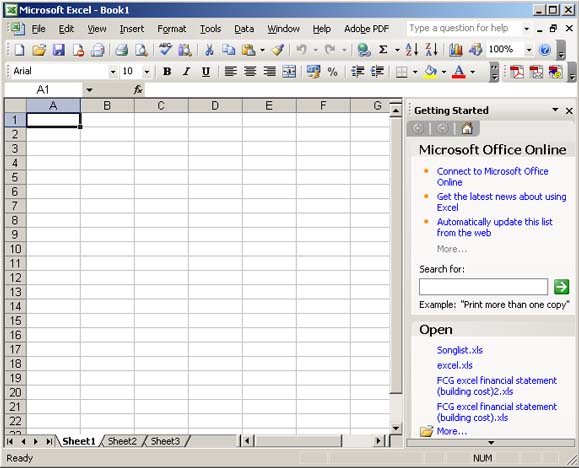Click the Insert Function fx button

click(x=138, y=89)
